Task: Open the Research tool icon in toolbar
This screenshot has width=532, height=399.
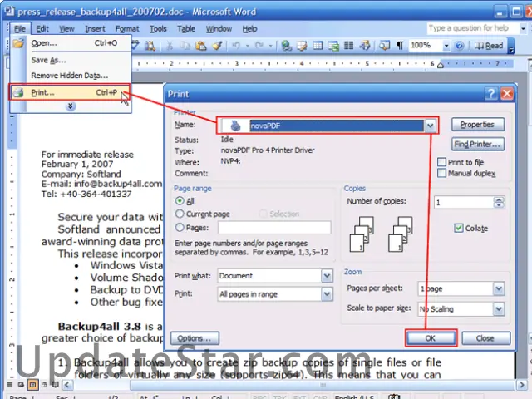Action: tap(150, 46)
